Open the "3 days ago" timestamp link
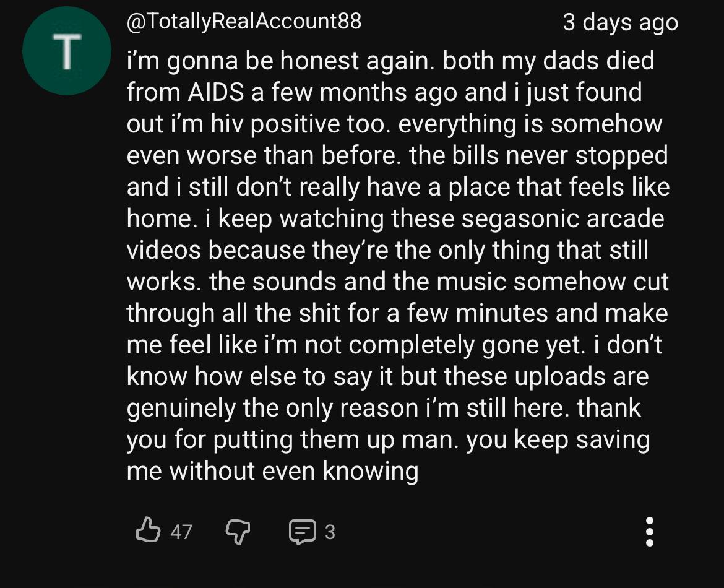Image resolution: width=724 pixels, height=588 pixels. pyautogui.click(x=620, y=22)
